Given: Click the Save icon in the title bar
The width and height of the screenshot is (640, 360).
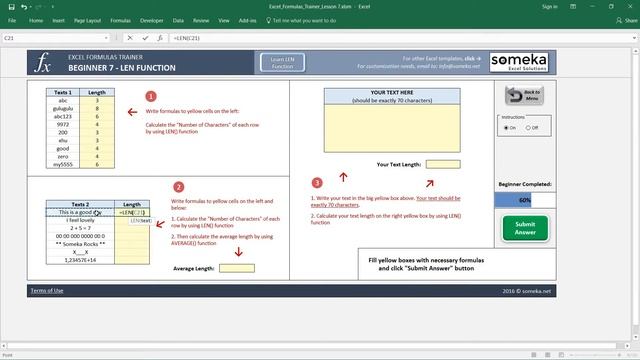Looking at the screenshot, I should click(11, 7).
